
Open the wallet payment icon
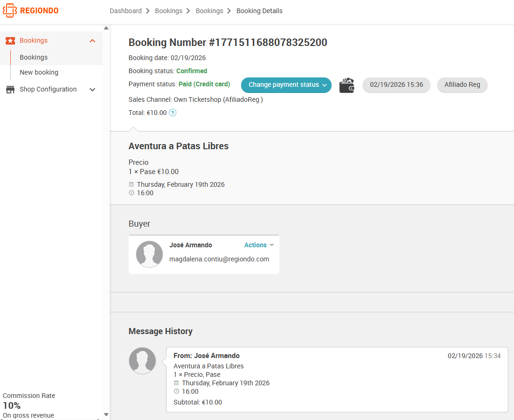click(x=347, y=85)
